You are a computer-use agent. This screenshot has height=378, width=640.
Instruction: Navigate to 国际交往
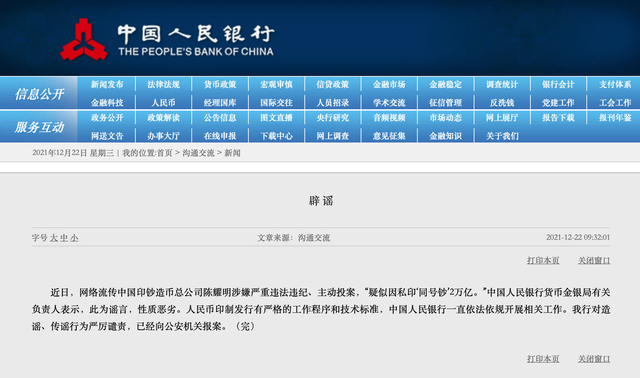[276, 102]
